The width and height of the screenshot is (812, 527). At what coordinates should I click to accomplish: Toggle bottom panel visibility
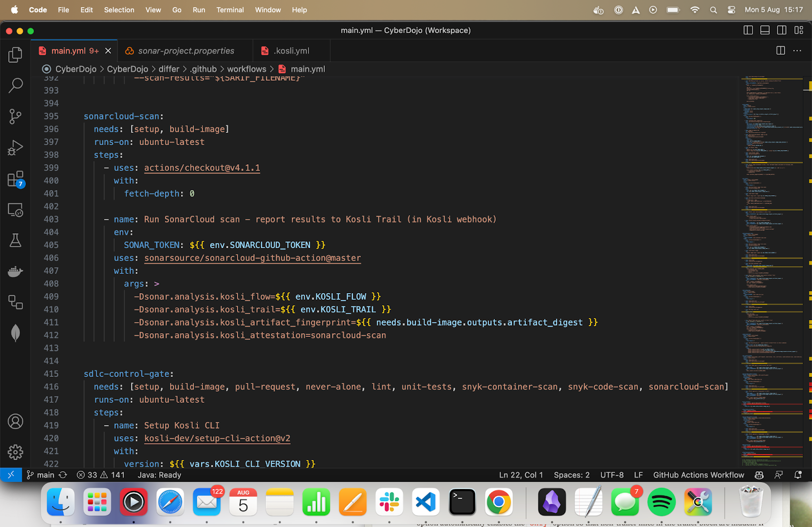pyautogui.click(x=765, y=30)
